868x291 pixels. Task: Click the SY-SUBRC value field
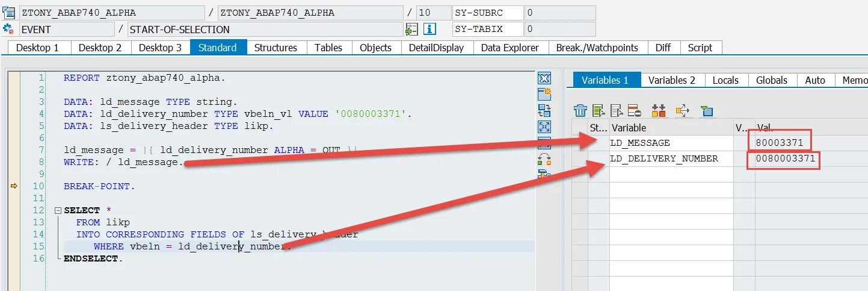[x=560, y=13]
